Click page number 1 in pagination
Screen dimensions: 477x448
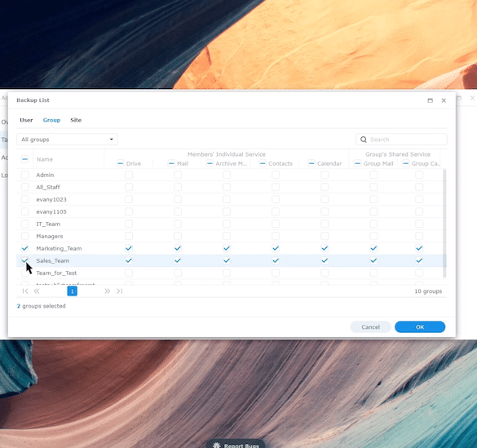[x=72, y=291]
